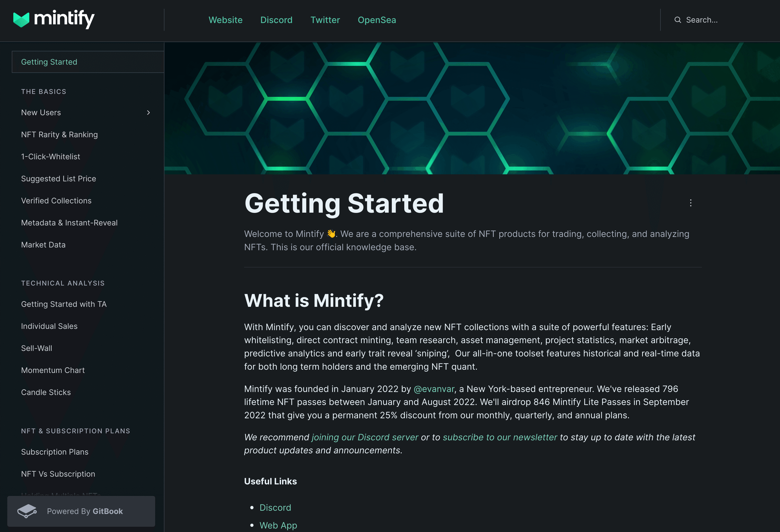Open Web App under Useful Links
This screenshot has height=532, width=780.
pyautogui.click(x=278, y=525)
